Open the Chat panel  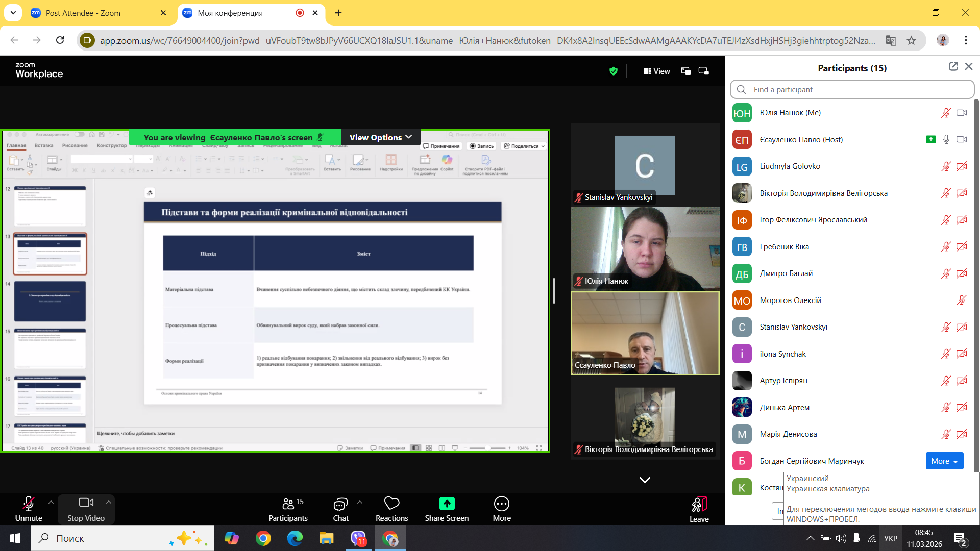[340, 505]
